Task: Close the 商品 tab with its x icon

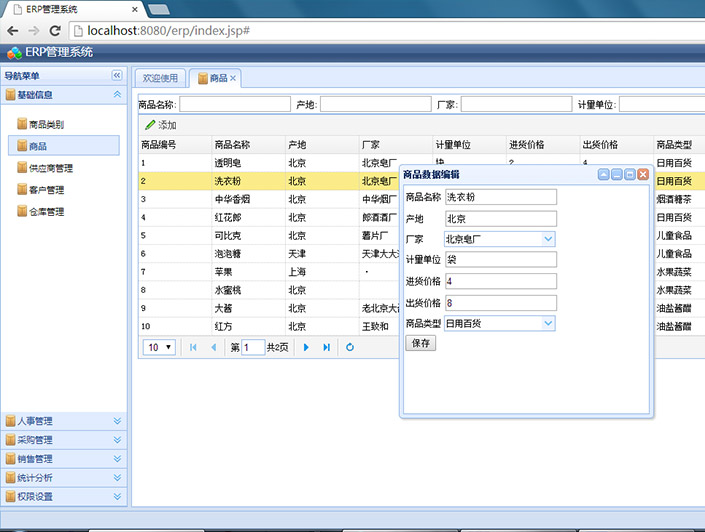Action: [233, 78]
